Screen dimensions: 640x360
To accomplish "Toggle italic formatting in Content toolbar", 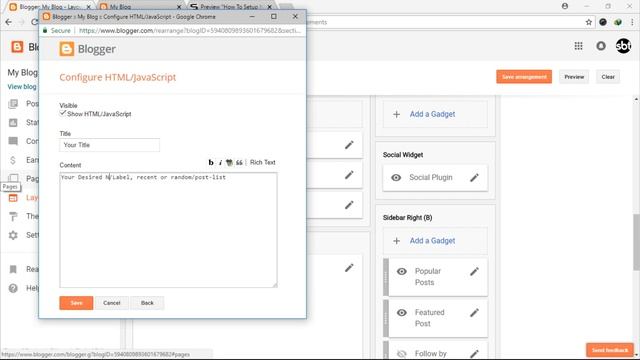I will point(220,162).
